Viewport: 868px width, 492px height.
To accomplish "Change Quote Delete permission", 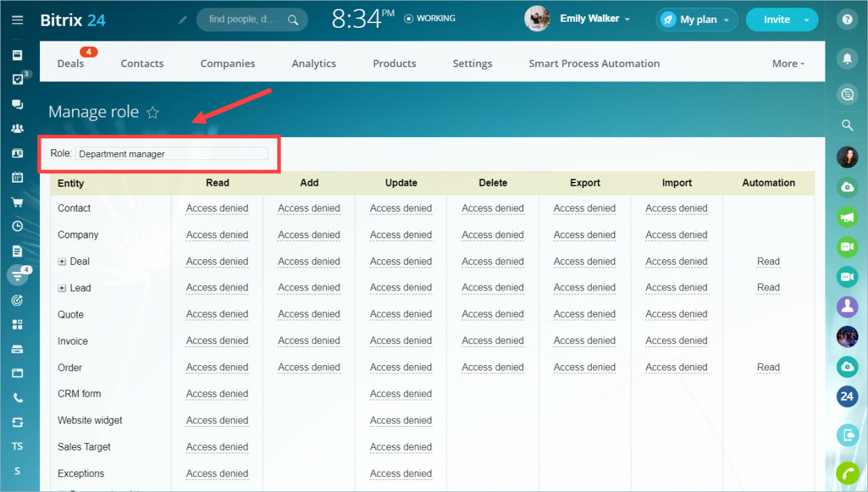I will click(x=492, y=314).
